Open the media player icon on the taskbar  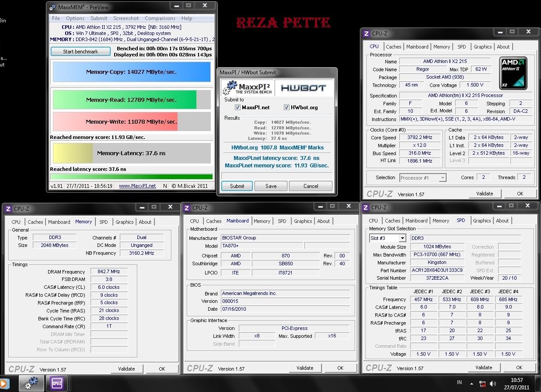[3, 384]
